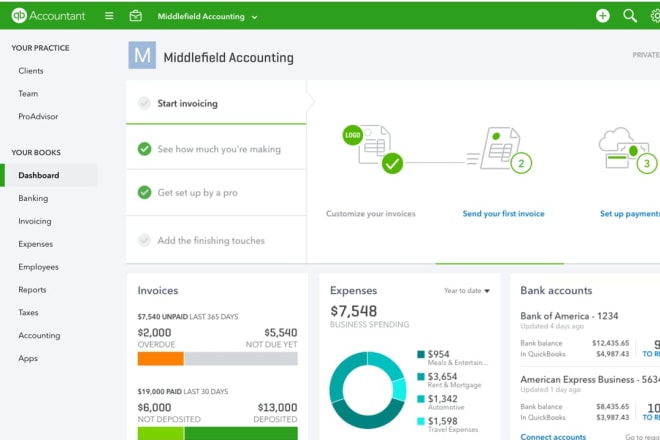Select 'Add the finishing touches' step
Viewport: 660px width, 440px height.
[216, 240]
